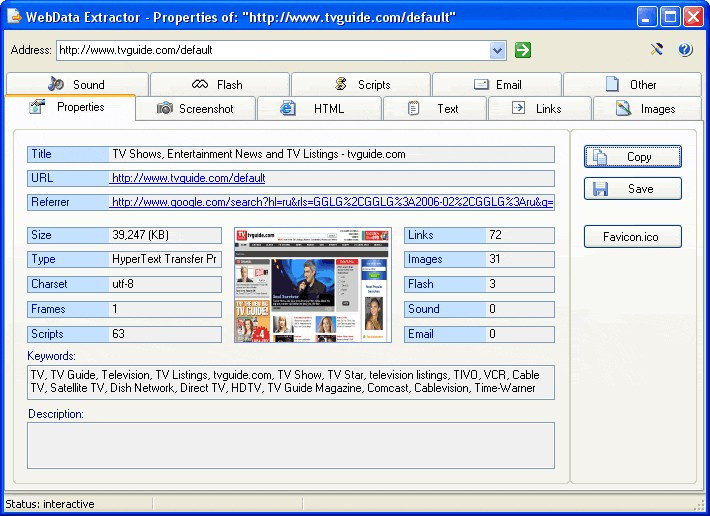Click the Screenshot tab camera icon
710x516 pixels.
(165, 108)
